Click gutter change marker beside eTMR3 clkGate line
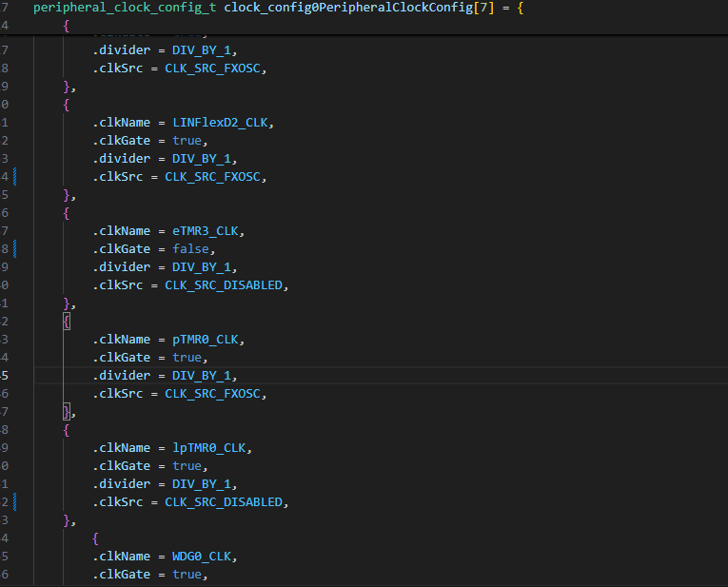 click(x=16, y=249)
